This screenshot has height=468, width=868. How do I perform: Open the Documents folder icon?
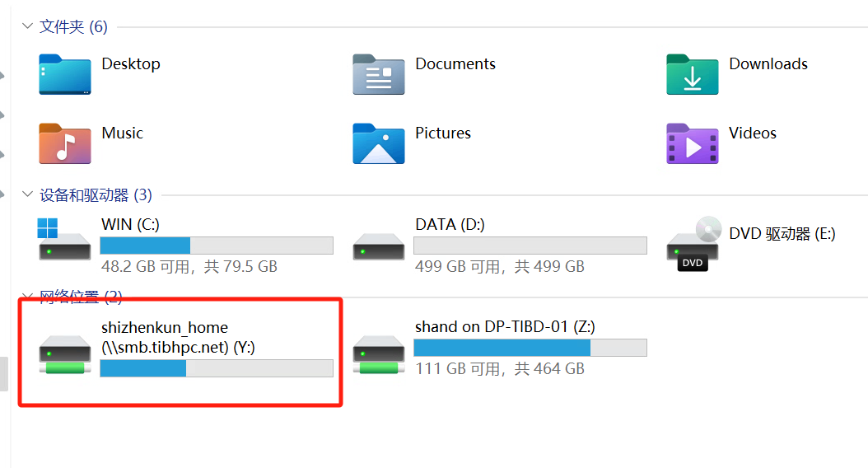pos(379,75)
